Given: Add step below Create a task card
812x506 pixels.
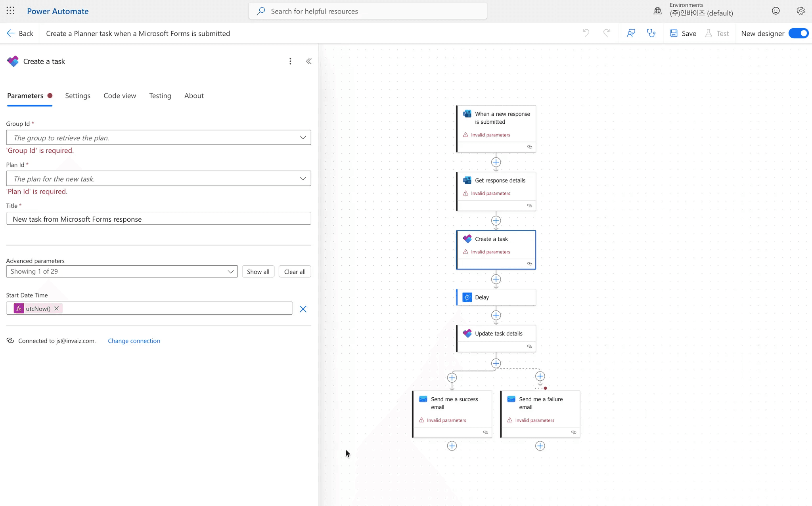Looking at the screenshot, I should [x=496, y=279].
